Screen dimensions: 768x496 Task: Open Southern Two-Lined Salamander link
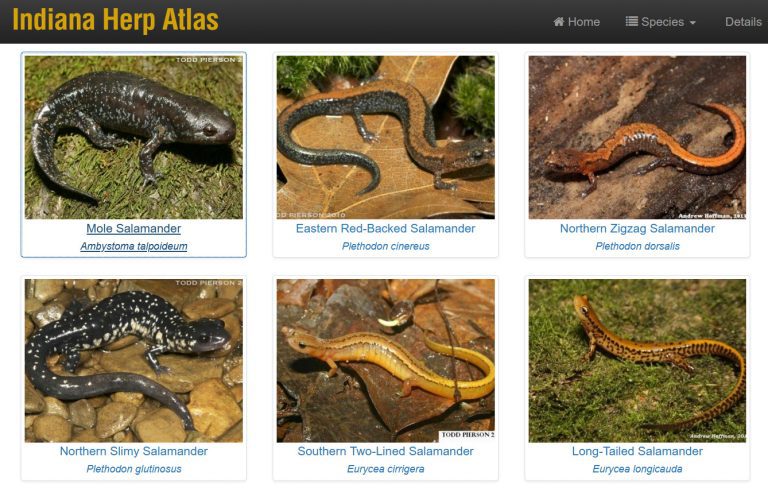(x=385, y=451)
